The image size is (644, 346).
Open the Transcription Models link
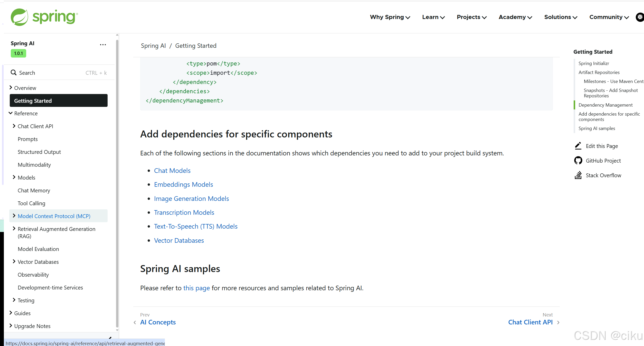coord(184,212)
